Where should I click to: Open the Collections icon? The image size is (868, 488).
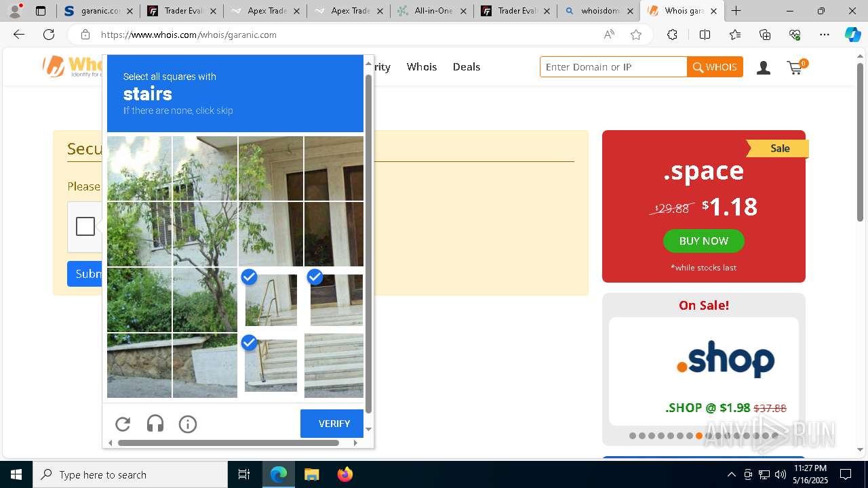pyautogui.click(x=765, y=35)
